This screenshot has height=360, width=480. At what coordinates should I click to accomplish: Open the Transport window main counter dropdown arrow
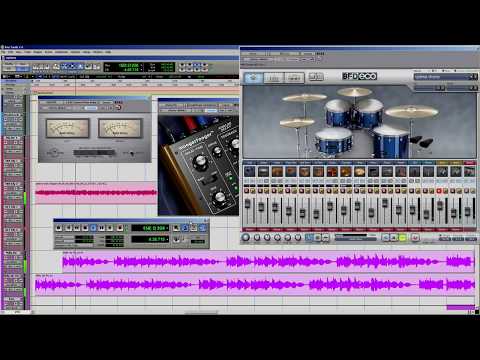[167, 228]
